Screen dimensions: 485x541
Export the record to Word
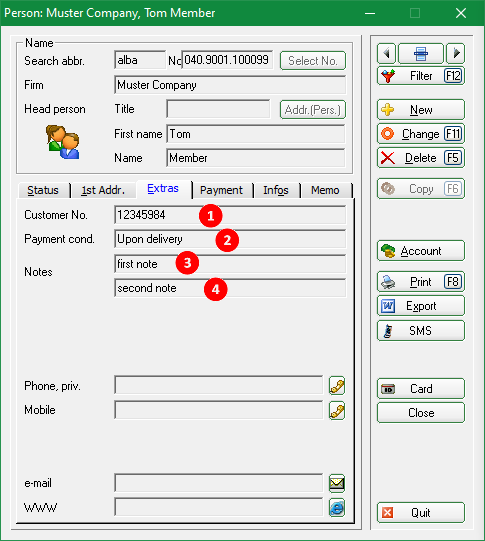click(421, 306)
